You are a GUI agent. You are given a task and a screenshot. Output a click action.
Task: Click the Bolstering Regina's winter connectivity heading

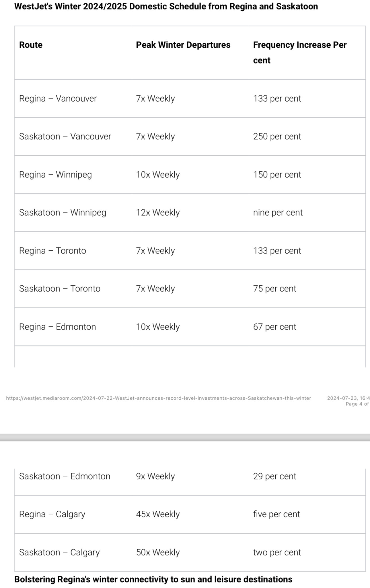click(x=153, y=579)
